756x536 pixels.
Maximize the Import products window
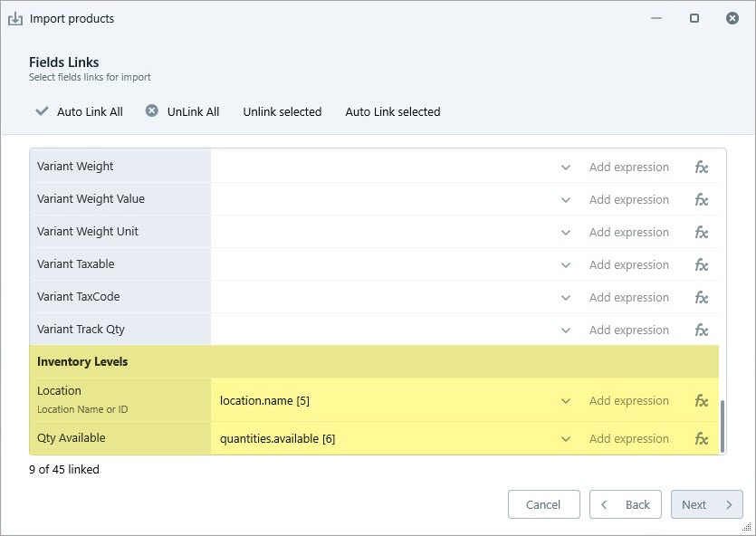pyautogui.click(x=694, y=18)
